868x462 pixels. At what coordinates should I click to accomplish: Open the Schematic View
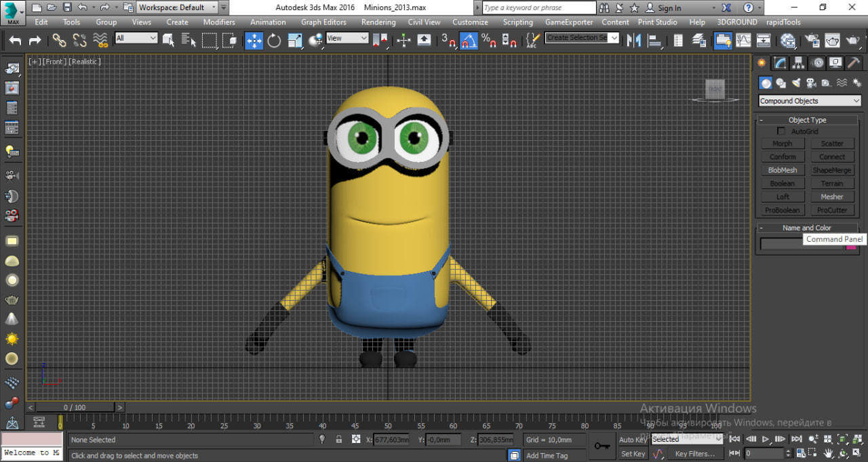coord(764,41)
